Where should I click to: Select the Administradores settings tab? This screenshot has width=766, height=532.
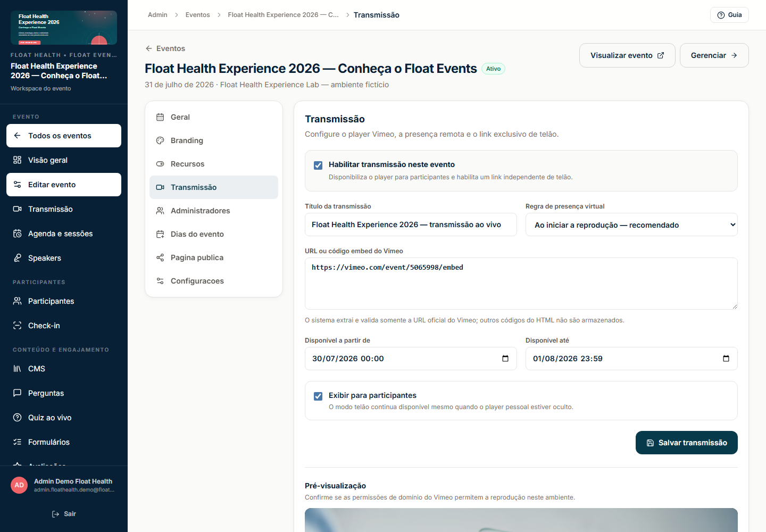point(214,211)
